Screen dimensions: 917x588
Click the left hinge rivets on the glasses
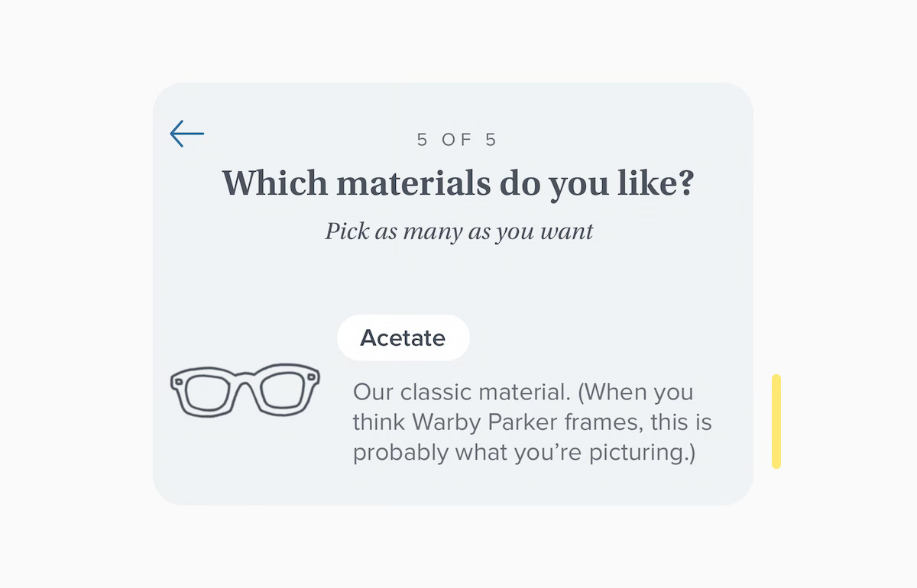tap(177, 381)
